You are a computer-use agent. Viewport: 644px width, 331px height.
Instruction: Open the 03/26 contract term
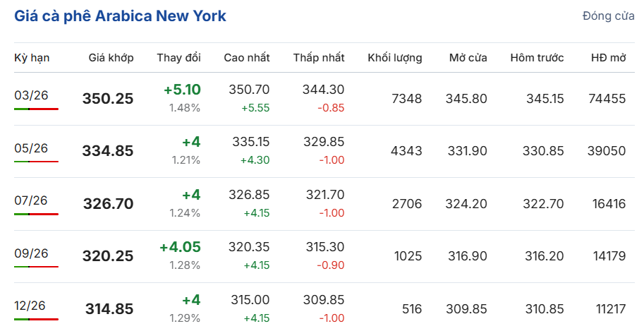(31, 95)
